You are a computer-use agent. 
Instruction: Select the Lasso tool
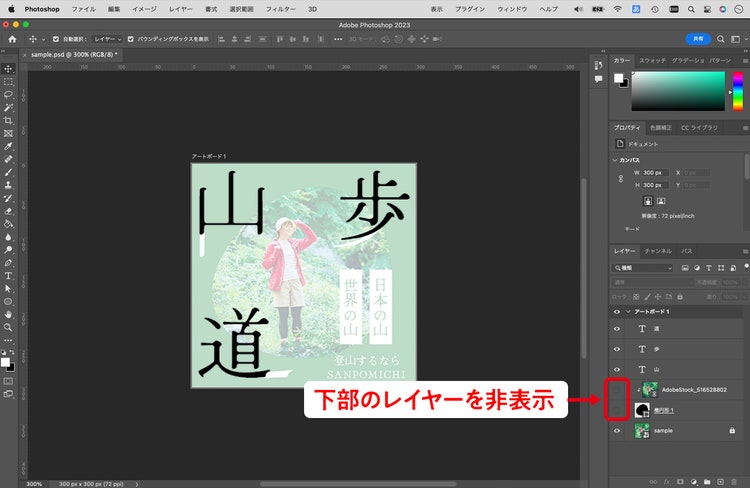[x=8, y=95]
